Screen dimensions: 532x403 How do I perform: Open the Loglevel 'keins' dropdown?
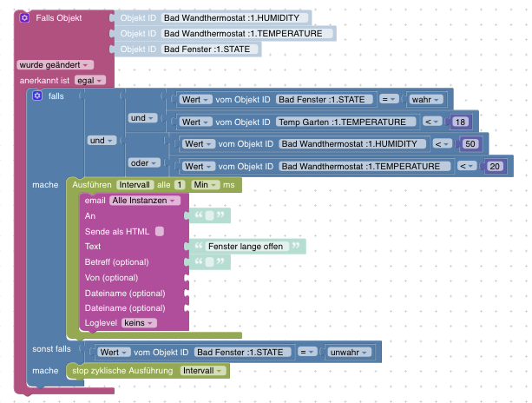point(139,323)
